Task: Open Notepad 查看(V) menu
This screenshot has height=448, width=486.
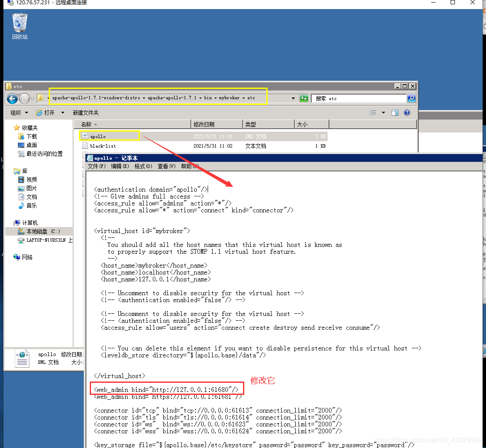Action: (x=167, y=166)
